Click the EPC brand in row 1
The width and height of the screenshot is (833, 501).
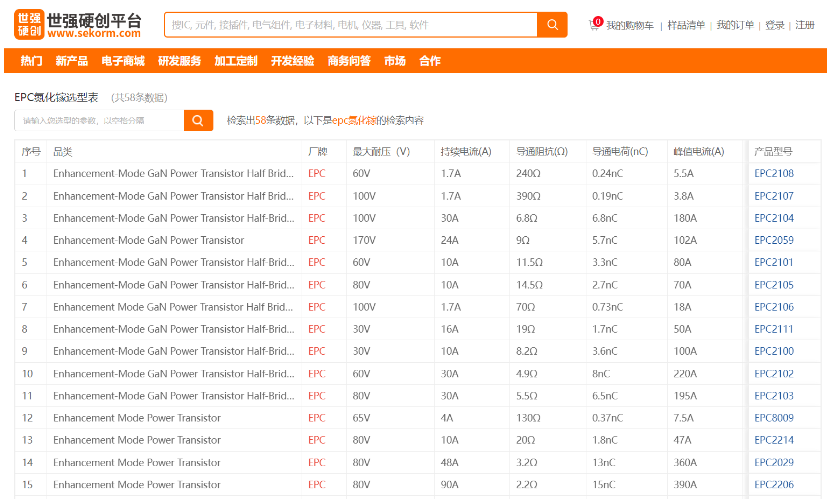[x=317, y=174]
